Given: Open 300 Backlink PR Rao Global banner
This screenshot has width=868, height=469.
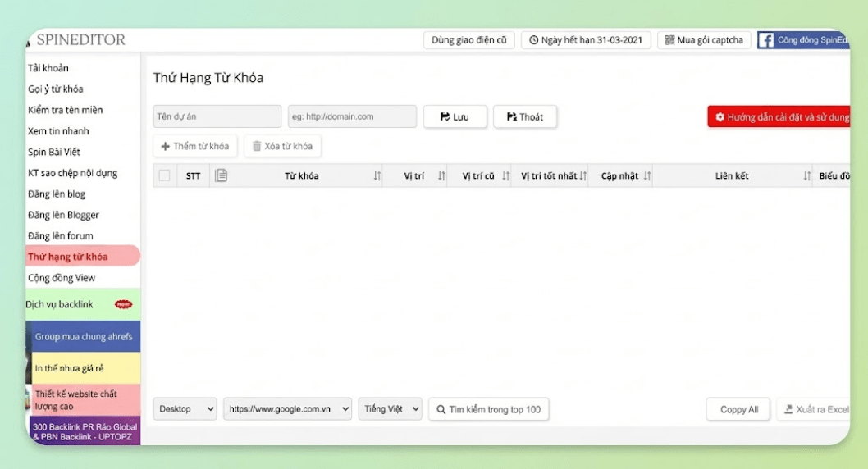Looking at the screenshot, I should pyautogui.click(x=85, y=431).
